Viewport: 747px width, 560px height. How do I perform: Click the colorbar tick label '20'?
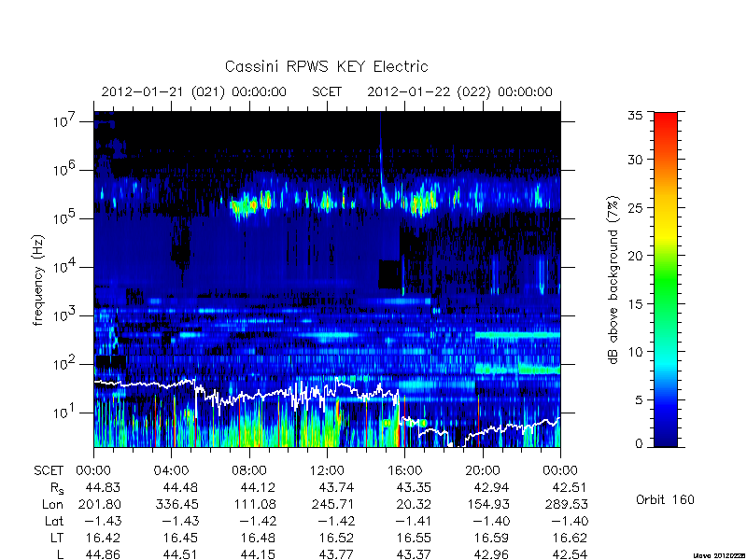click(635, 256)
